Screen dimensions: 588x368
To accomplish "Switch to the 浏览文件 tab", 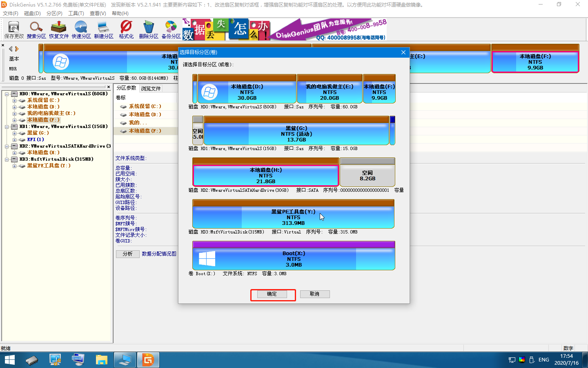I will [x=151, y=88].
